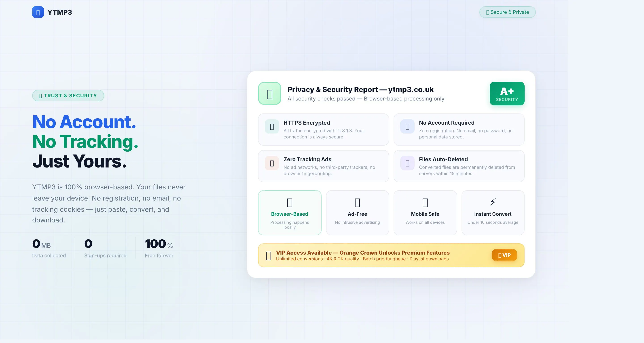The image size is (644, 343).
Task: Click "All traffic encrypted with TLS 1.3" description
Action: click(324, 134)
